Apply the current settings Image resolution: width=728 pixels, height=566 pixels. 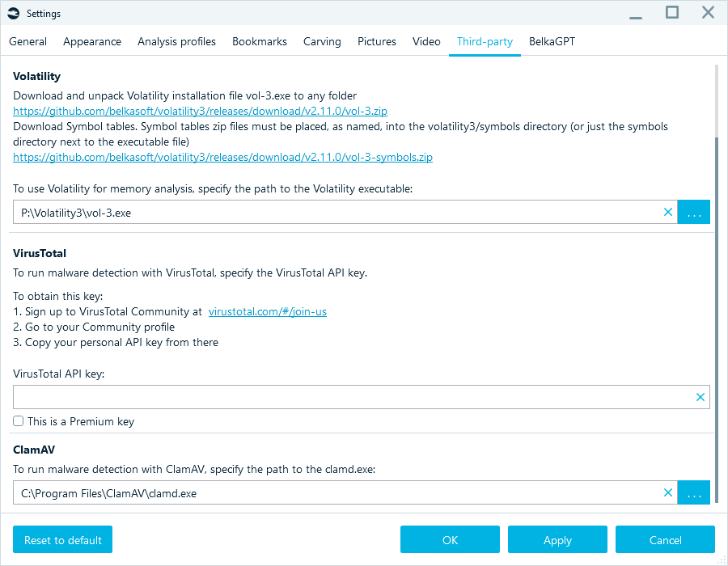click(557, 539)
